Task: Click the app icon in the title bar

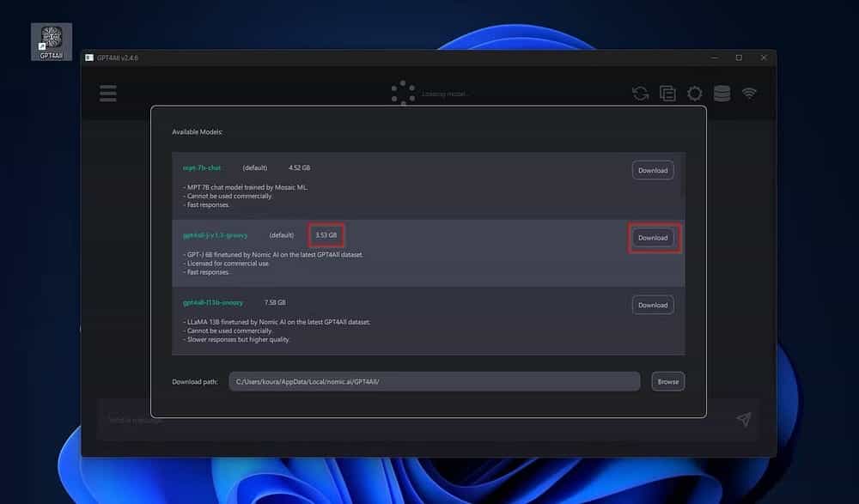Action: [x=88, y=58]
